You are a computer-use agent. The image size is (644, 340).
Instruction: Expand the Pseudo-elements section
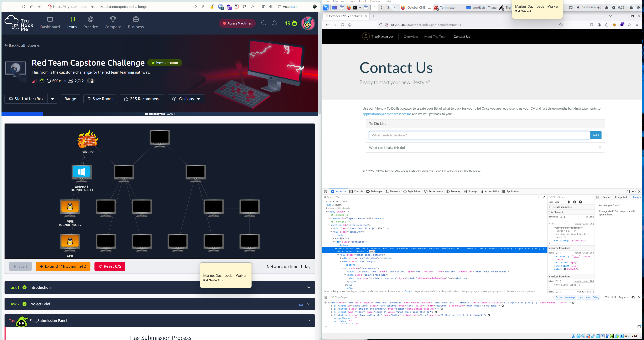550,207
